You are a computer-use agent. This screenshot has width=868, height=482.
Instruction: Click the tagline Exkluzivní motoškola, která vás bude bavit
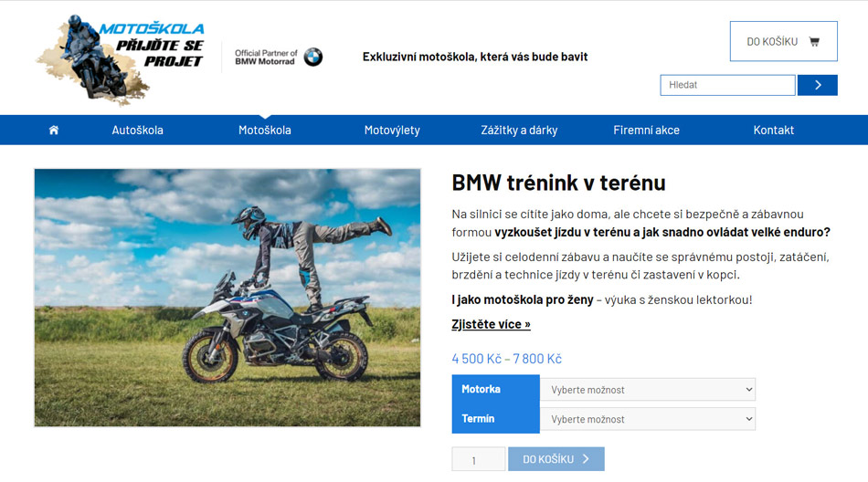tap(475, 57)
